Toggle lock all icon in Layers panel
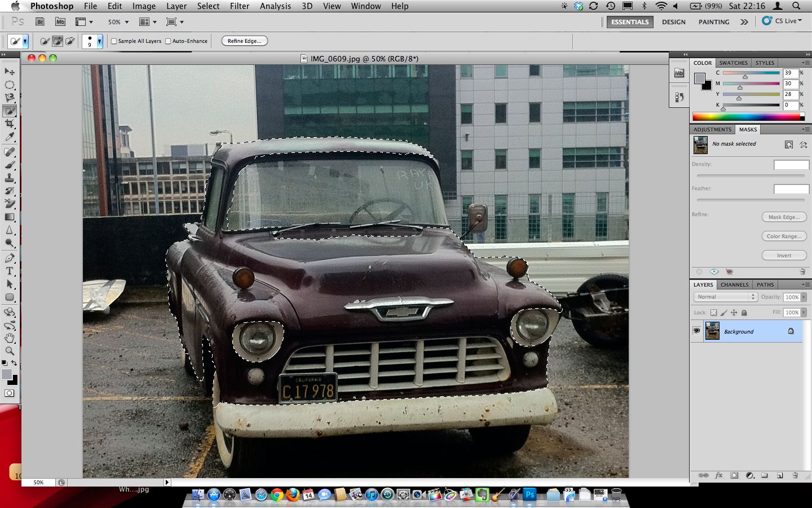Viewport: 812px width, 508px height. (744, 313)
